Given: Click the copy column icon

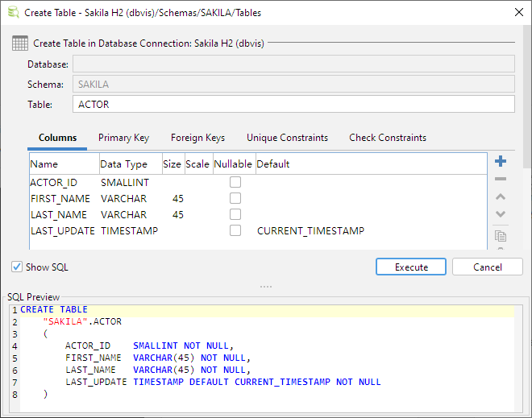Looking at the screenshot, I should [501, 236].
